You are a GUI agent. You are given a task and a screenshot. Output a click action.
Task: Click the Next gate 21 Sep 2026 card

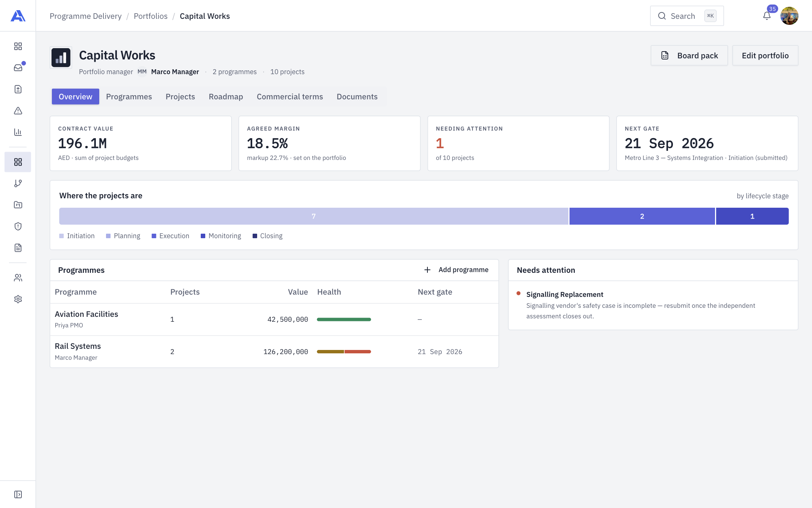(707, 143)
